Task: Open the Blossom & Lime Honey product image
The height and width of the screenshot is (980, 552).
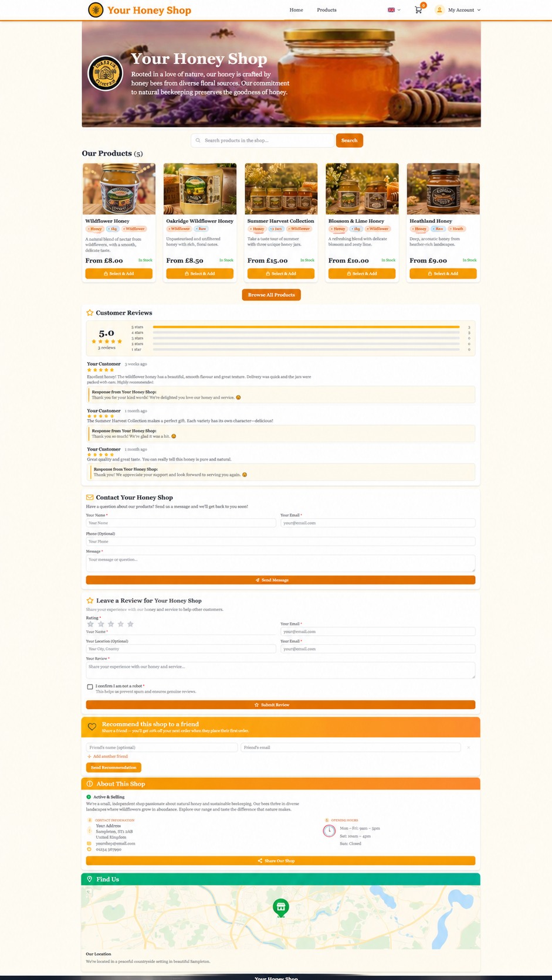Action: 362,189
